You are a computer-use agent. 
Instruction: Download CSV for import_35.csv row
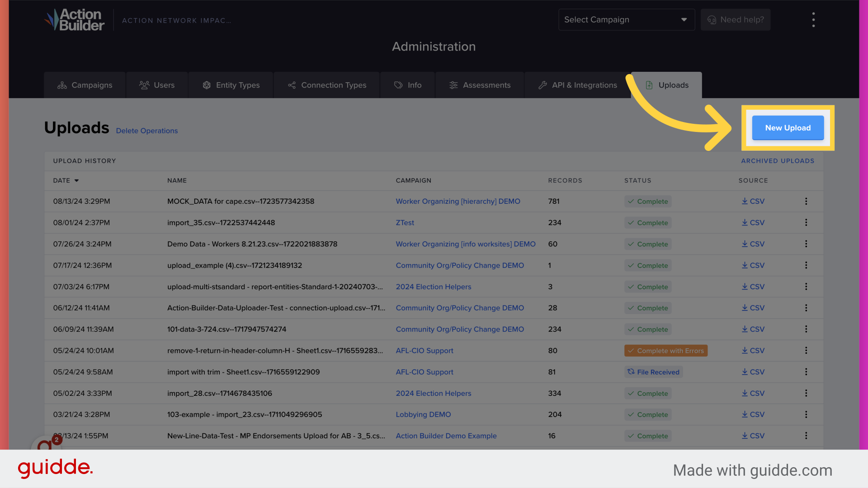[753, 222]
